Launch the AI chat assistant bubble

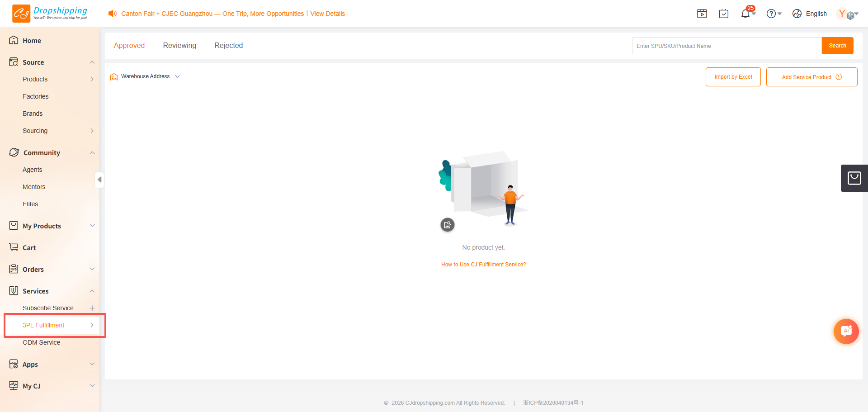click(x=846, y=331)
